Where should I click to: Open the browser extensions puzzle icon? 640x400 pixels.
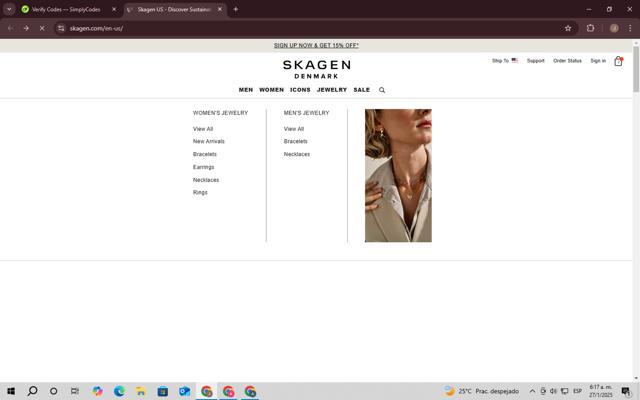coord(590,28)
